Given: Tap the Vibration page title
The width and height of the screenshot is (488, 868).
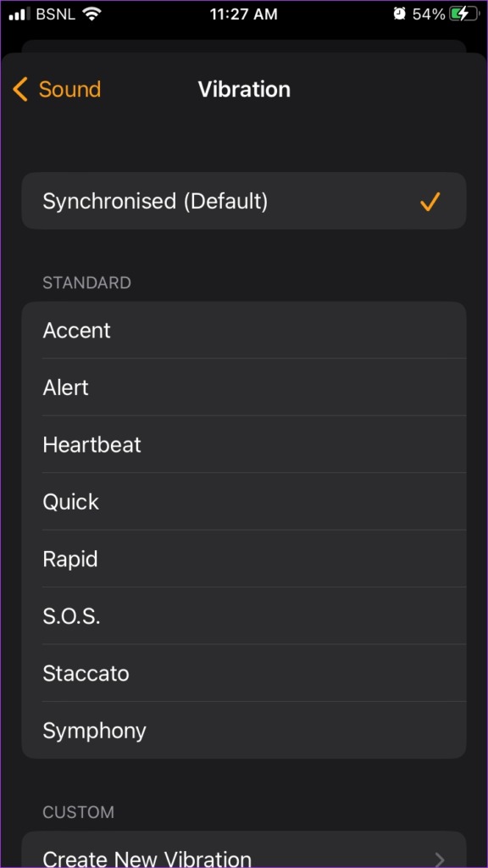Looking at the screenshot, I should (244, 90).
